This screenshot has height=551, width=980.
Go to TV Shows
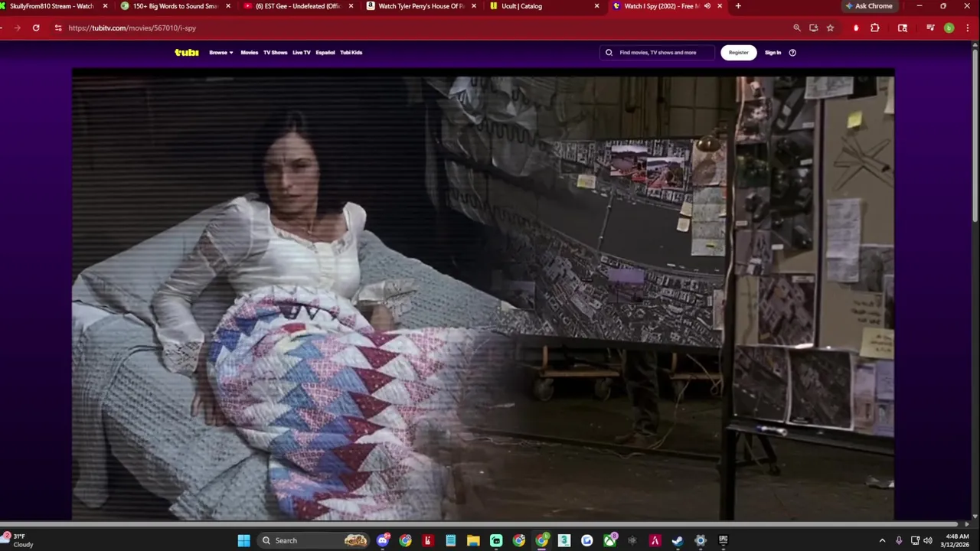click(275, 52)
